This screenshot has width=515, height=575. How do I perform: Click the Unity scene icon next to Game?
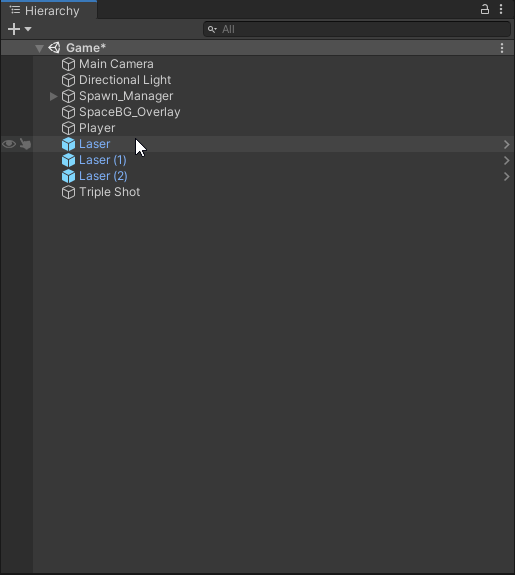[54, 48]
